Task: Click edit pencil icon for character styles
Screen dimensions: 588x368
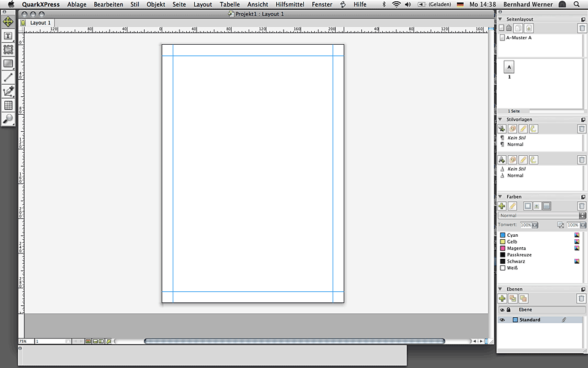Action: click(522, 160)
